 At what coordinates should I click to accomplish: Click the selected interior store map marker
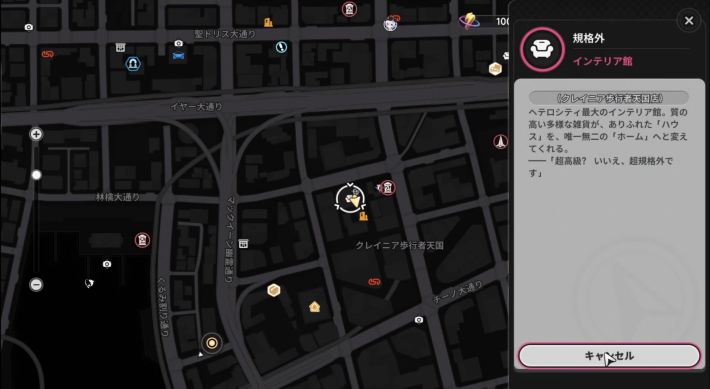point(350,199)
